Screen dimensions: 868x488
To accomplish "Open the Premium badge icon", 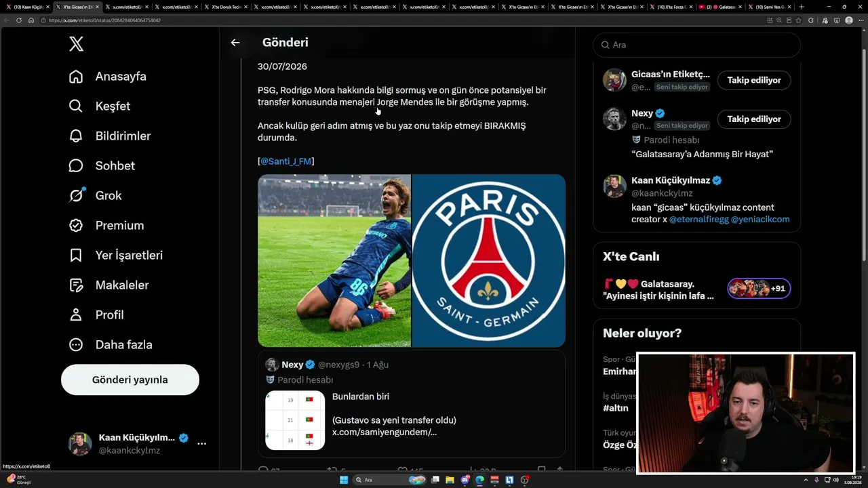I will [76, 226].
